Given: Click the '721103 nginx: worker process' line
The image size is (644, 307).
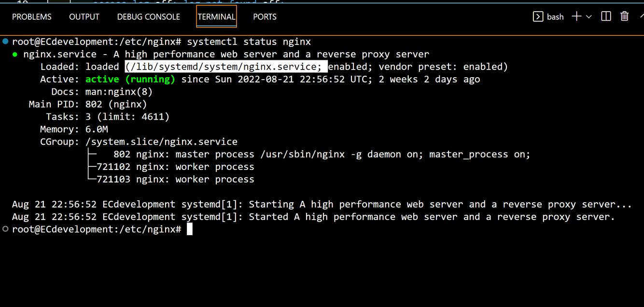Looking at the screenshot, I should [175, 180].
